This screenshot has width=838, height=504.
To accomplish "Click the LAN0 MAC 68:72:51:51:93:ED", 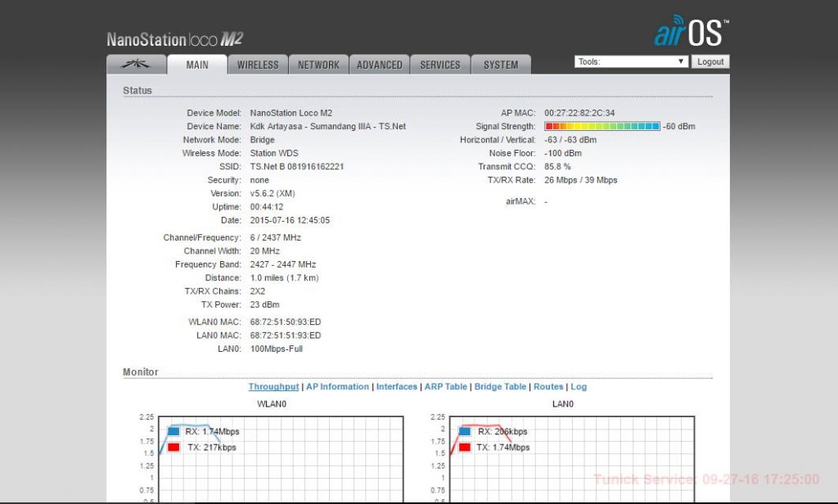I will click(286, 335).
